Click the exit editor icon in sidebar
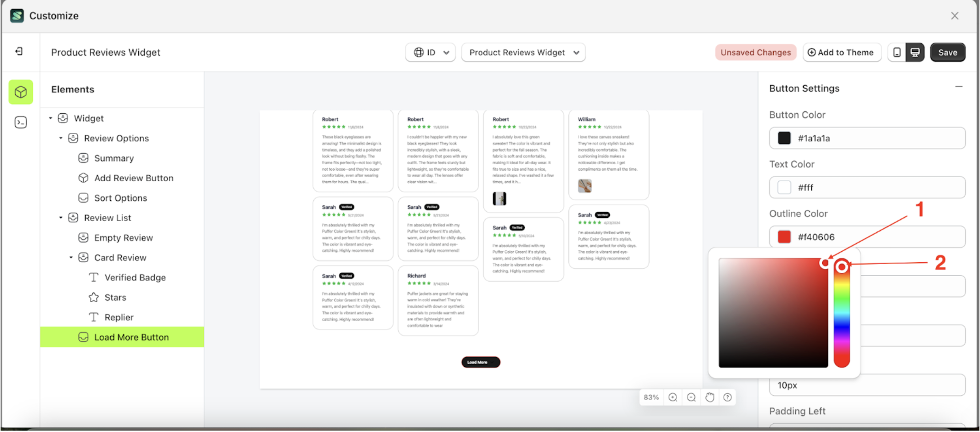980x432 pixels. [19, 51]
